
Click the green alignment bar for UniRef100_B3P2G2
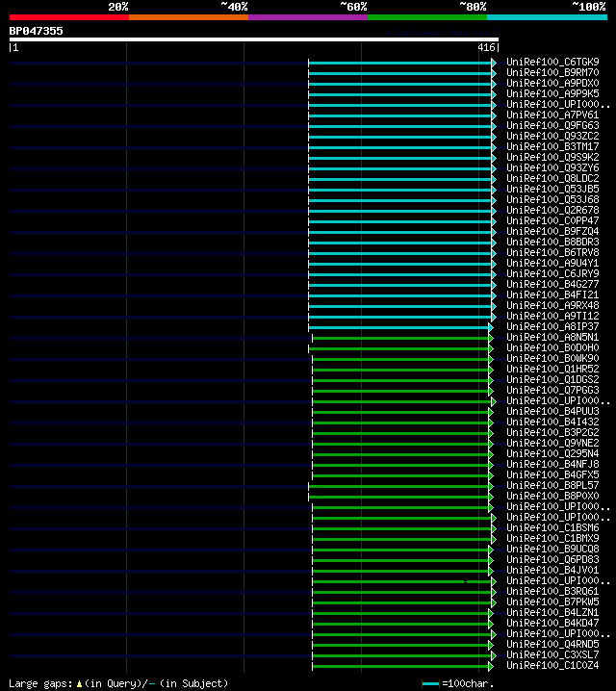tap(400, 433)
